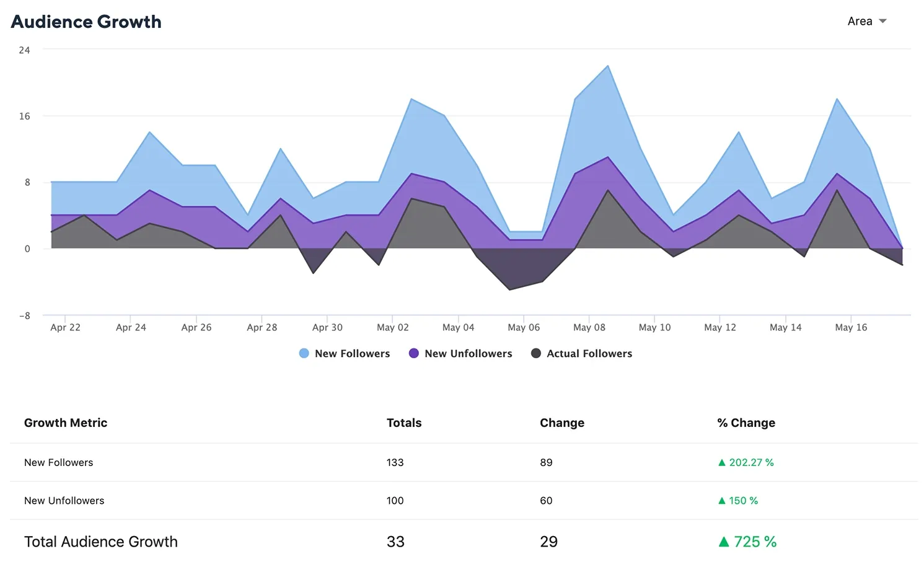Click the Total Audience Growth row label
Viewport: 924px width, 572px height.
click(101, 542)
